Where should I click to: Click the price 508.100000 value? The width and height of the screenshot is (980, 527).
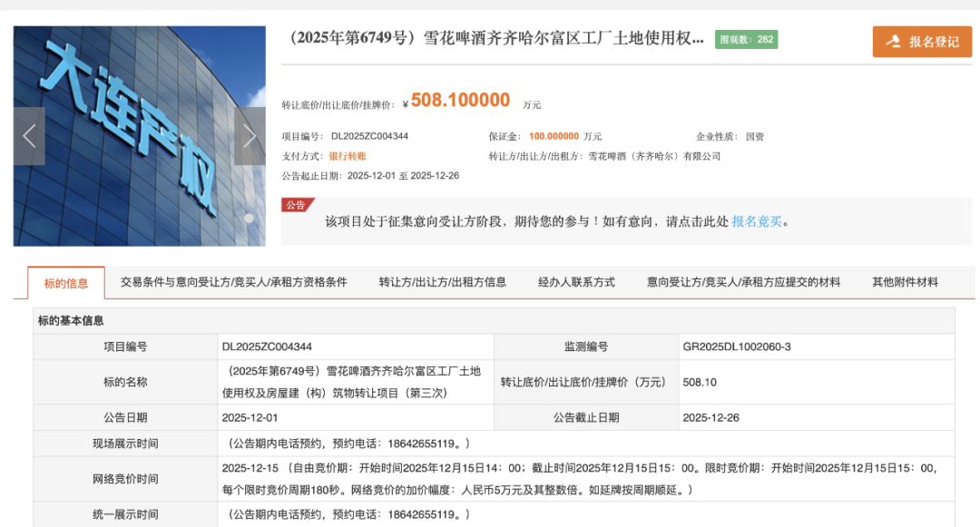[460, 100]
